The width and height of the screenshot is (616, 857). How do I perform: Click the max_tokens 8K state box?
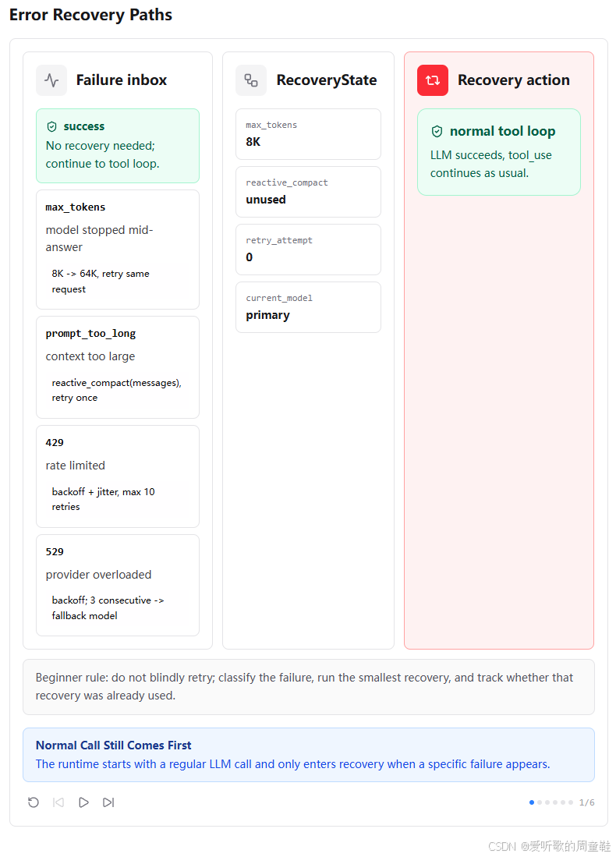click(x=308, y=134)
